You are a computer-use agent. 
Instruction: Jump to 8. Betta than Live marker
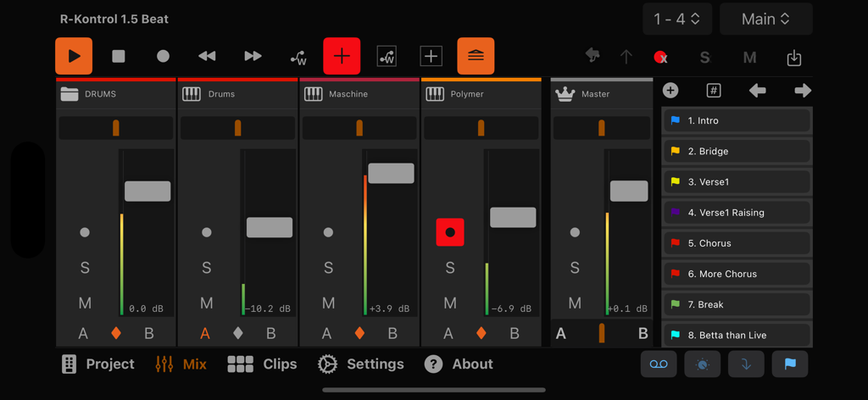click(x=737, y=336)
